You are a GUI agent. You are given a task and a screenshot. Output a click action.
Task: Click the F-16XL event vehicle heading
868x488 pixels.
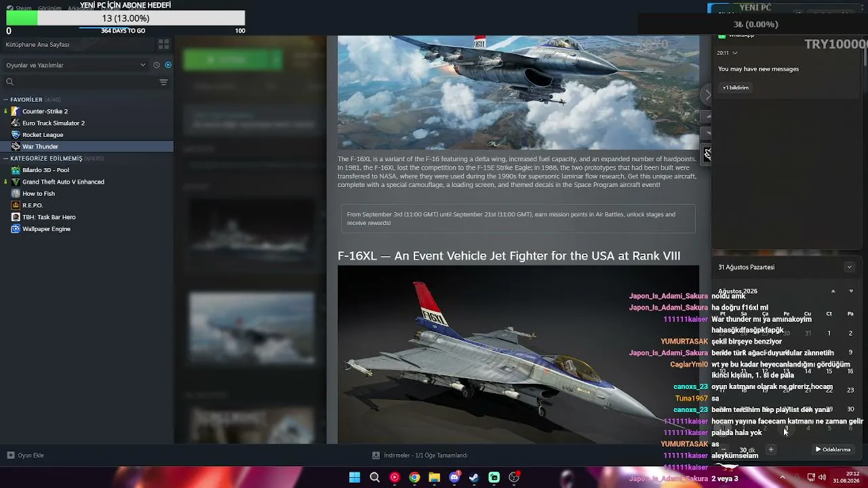click(x=509, y=256)
